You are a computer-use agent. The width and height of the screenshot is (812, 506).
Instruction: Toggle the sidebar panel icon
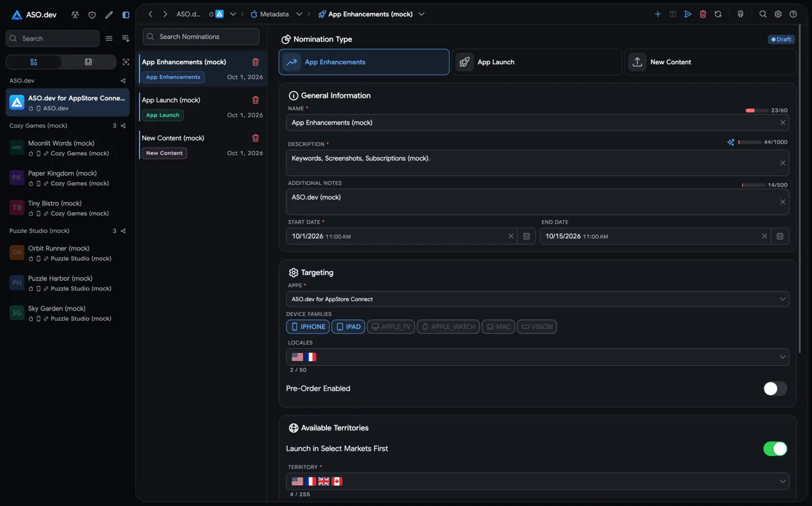tap(126, 15)
